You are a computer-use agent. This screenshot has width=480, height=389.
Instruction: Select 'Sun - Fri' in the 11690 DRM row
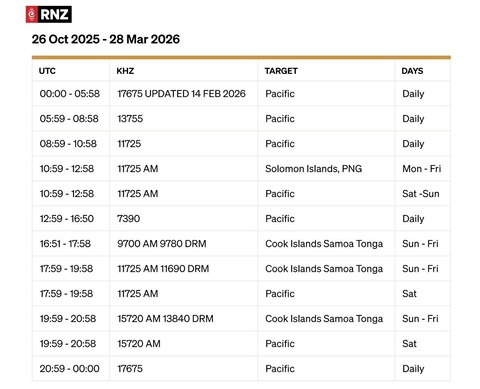[x=420, y=269]
